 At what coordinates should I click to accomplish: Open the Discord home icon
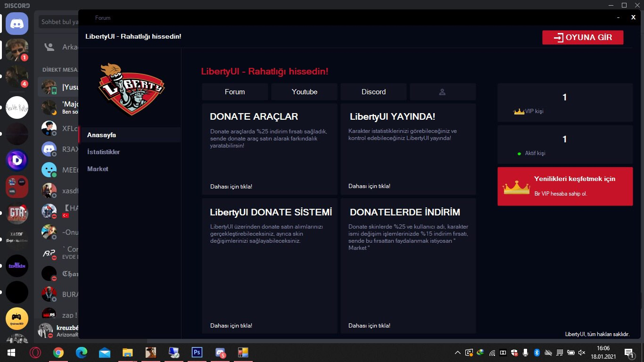point(17,24)
